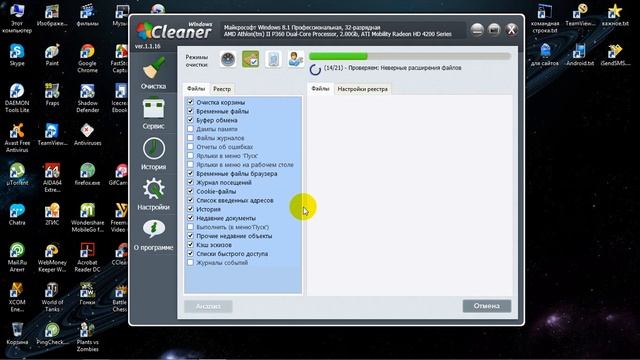Uncheck Недавние документы checkbox
The image size is (640, 360).
tap(191, 218)
